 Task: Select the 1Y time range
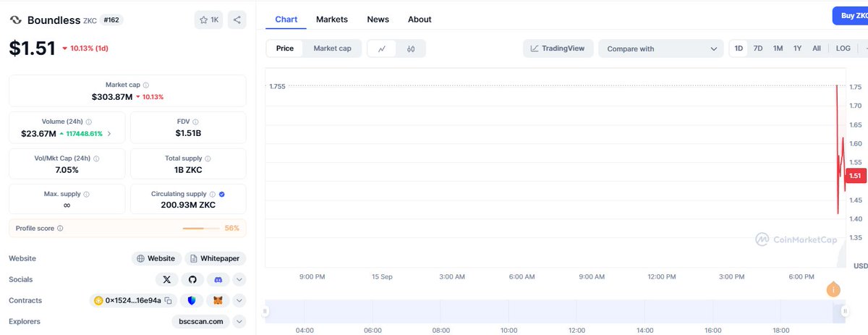pyautogui.click(x=797, y=48)
